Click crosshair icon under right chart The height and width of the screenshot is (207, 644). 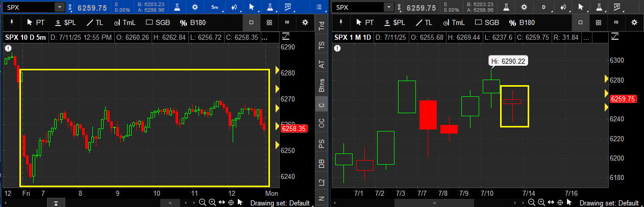[560, 202]
